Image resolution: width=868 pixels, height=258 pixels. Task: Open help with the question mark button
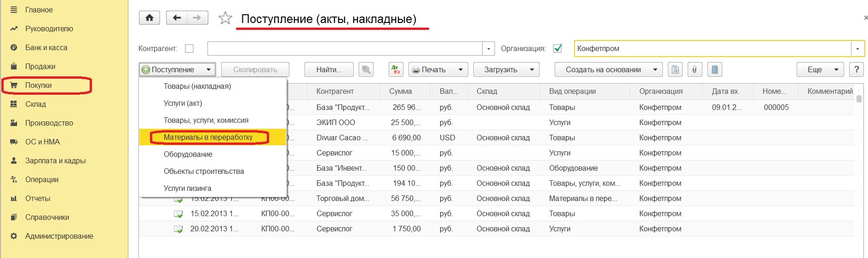tap(856, 69)
